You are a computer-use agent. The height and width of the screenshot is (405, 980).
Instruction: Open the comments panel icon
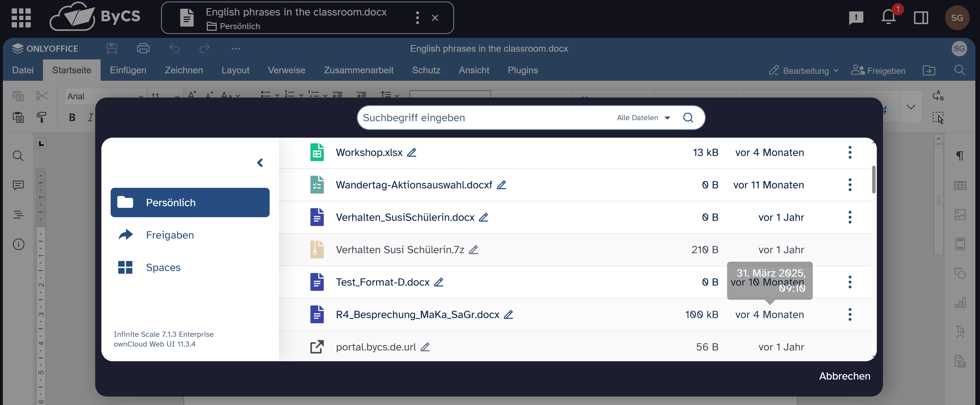click(18, 185)
